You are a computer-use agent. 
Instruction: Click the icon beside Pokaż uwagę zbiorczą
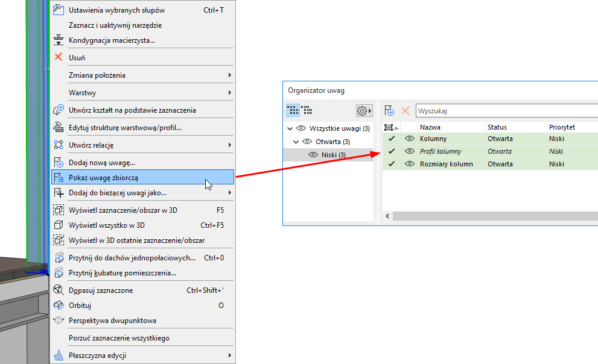(x=59, y=177)
